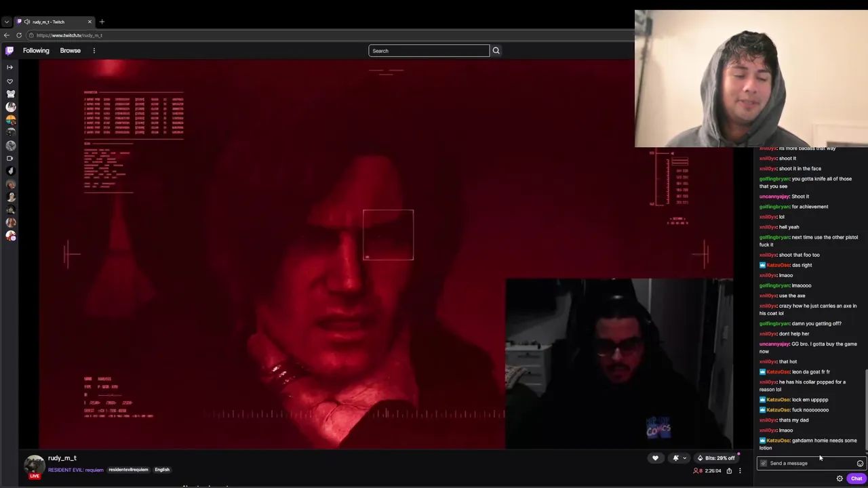The image size is (868, 488).
Task: Open the three-dot menu next to Browse
Action: (x=94, y=51)
